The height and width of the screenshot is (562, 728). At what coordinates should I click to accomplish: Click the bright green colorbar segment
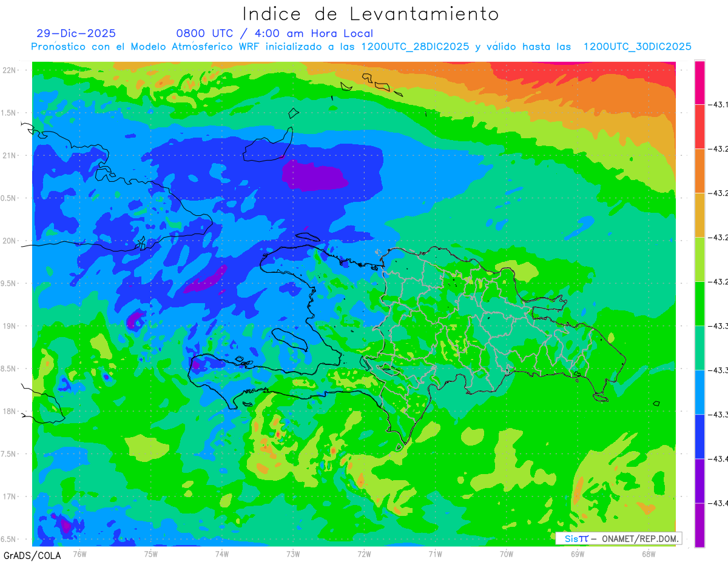pyautogui.click(x=699, y=304)
